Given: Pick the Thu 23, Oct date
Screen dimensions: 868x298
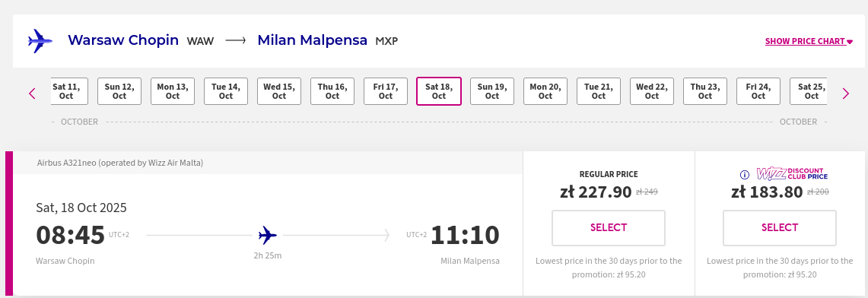Looking at the screenshot, I should pos(704,91).
